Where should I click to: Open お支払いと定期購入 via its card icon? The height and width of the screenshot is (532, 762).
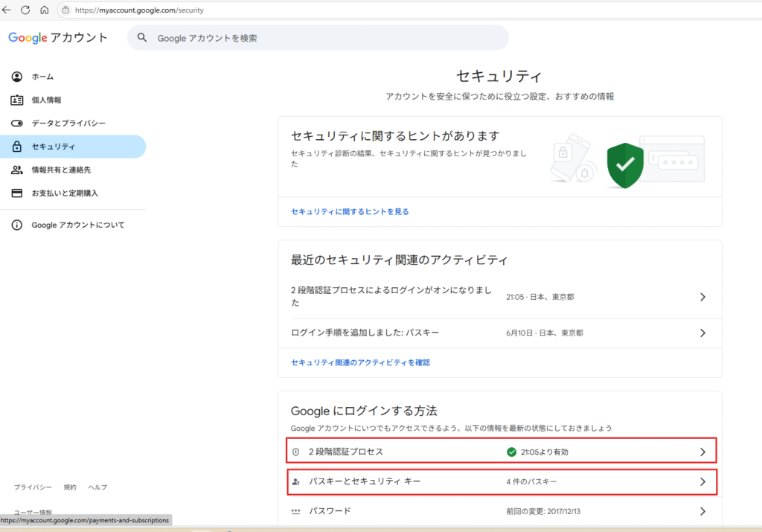(17, 193)
